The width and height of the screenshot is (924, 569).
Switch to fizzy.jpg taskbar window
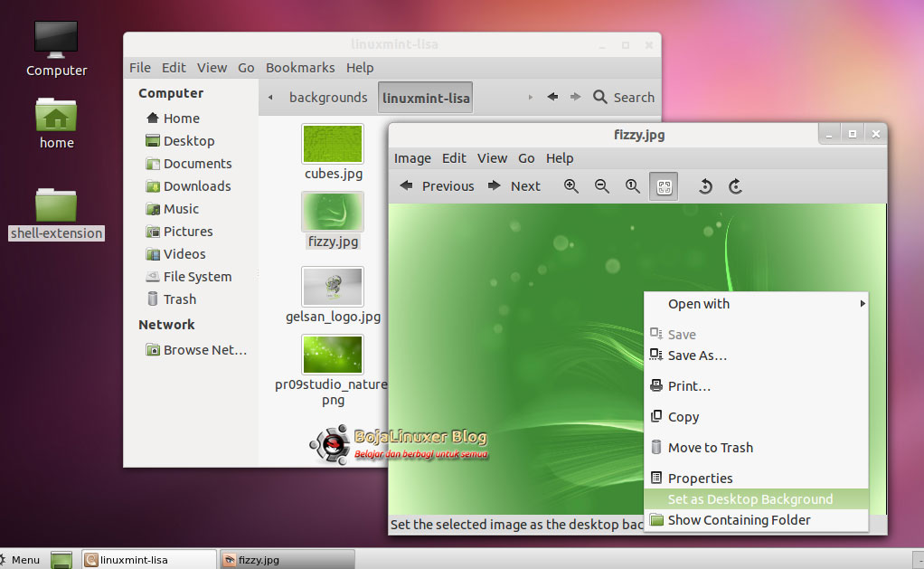[288, 560]
